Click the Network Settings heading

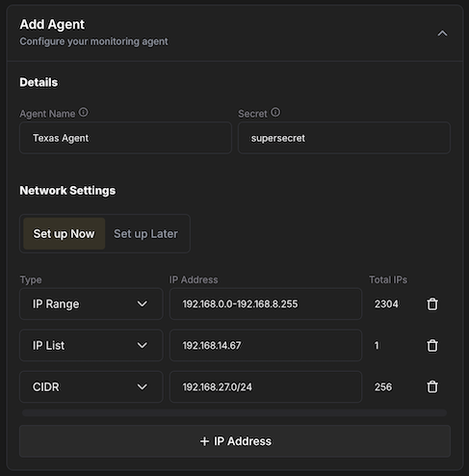(67, 191)
